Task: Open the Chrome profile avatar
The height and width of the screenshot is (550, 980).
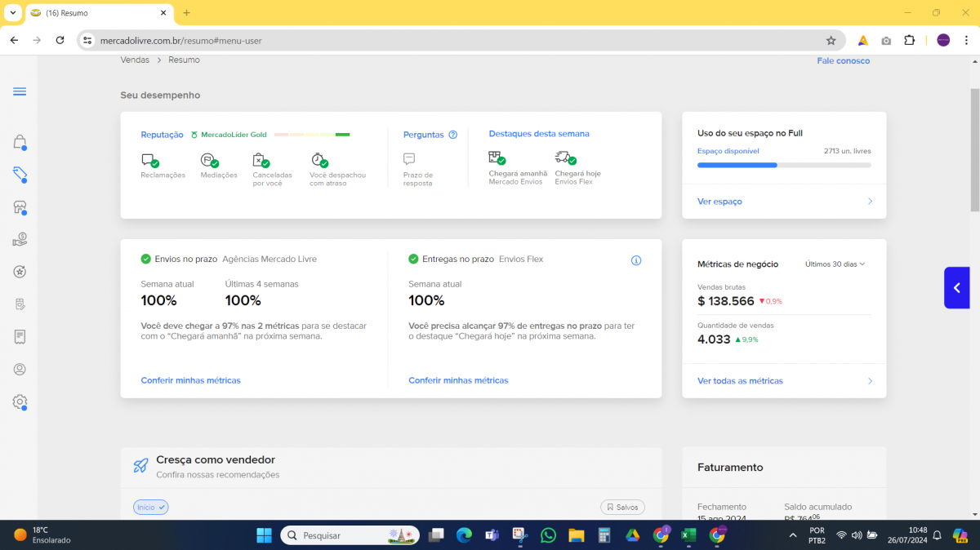Action: click(943, 40)
